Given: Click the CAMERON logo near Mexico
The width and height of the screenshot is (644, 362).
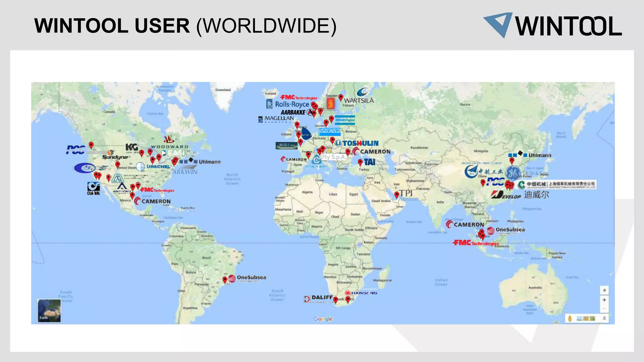Looking at the screenshot, I should click(x=152, y=201).
